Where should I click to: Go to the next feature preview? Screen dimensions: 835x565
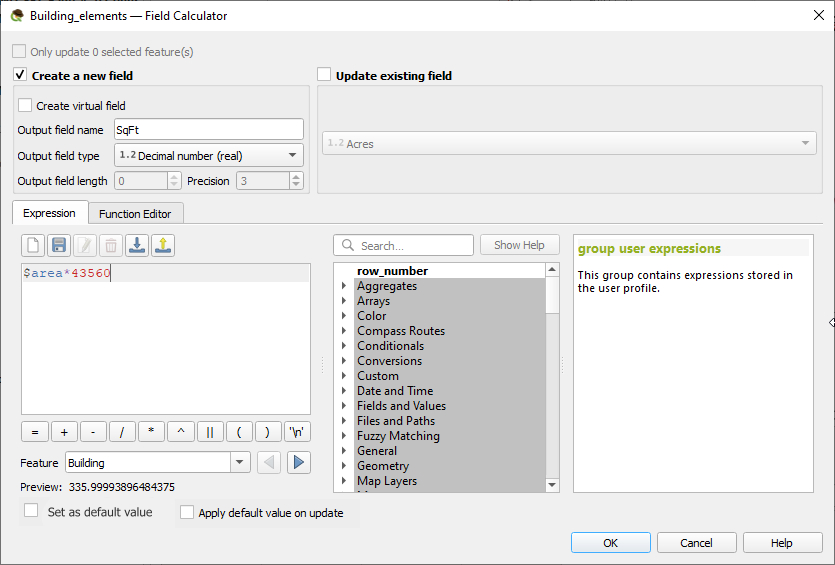point(299,462)
